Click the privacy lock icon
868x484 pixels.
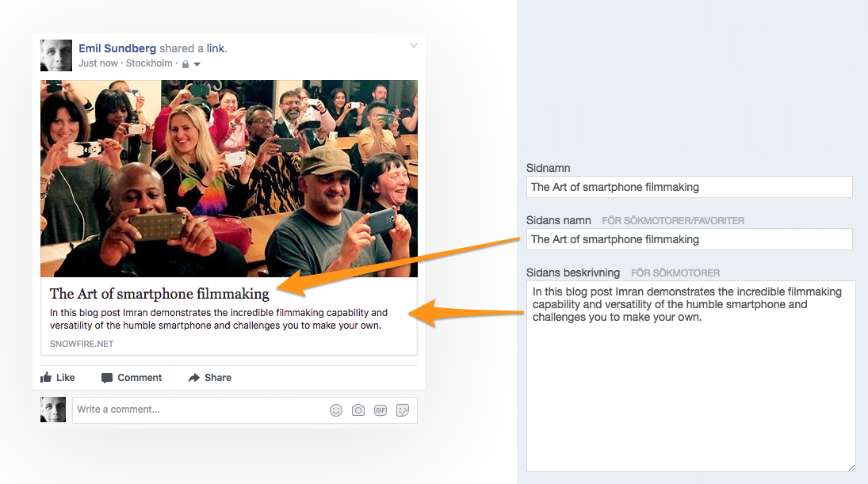tap(185, 64)
